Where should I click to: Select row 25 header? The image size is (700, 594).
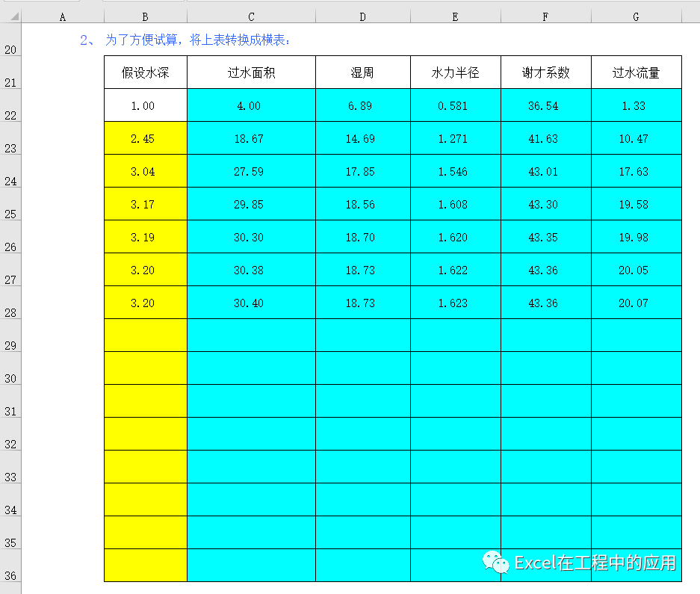point(10,204)
